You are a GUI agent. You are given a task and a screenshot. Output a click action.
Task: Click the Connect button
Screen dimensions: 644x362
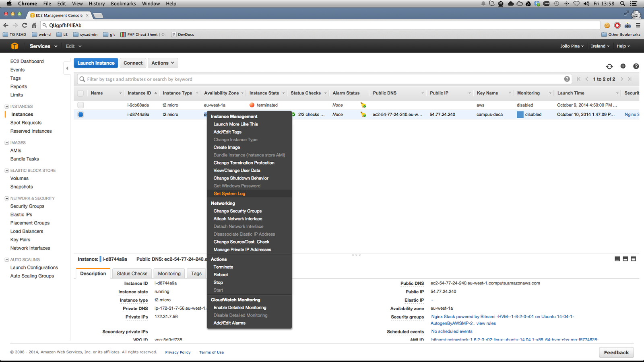pos(133,63)
